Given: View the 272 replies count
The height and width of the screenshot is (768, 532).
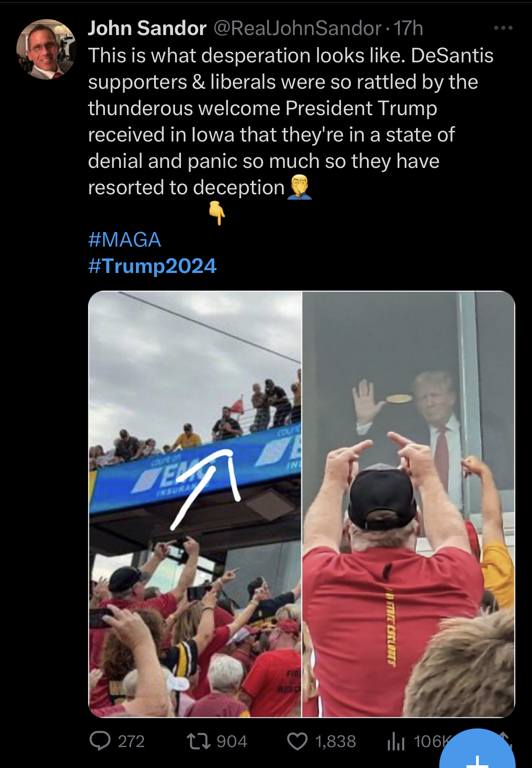Looking at the screenshot, I should 131,742.
